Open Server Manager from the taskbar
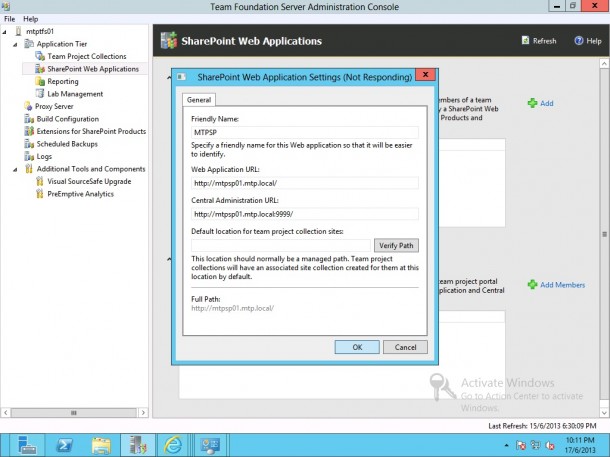The width and height of the screenshot is (610, 457). (x=27, y=445)
